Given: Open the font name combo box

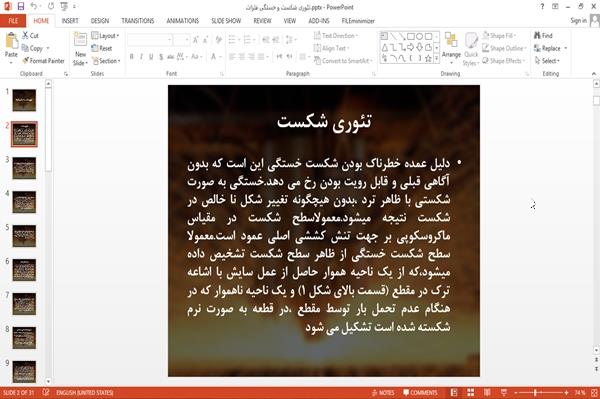Looking at the screenshot, I should (x=150, y=40).
